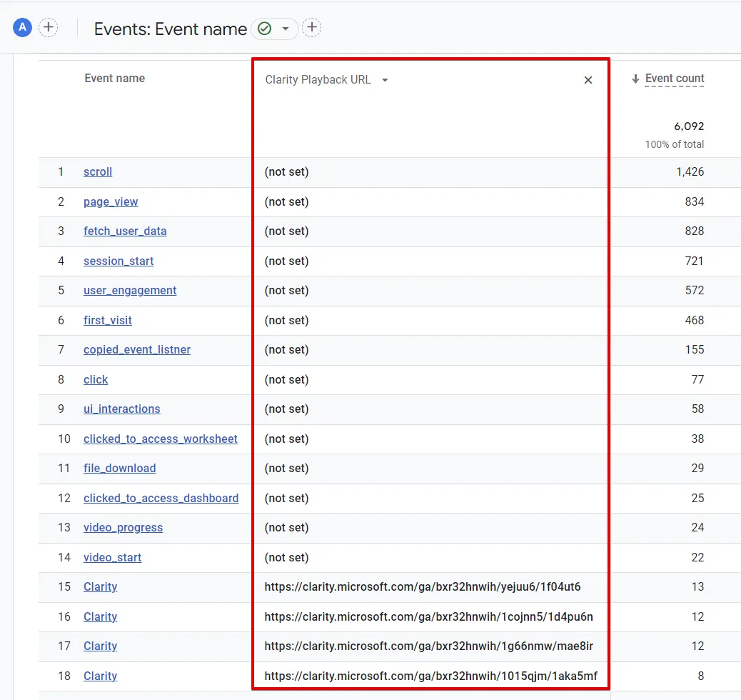Image resolution: width=741 pixels, height=700 pixels.
Task: Open the Clarity event in row 15
Action: point(100,587)
